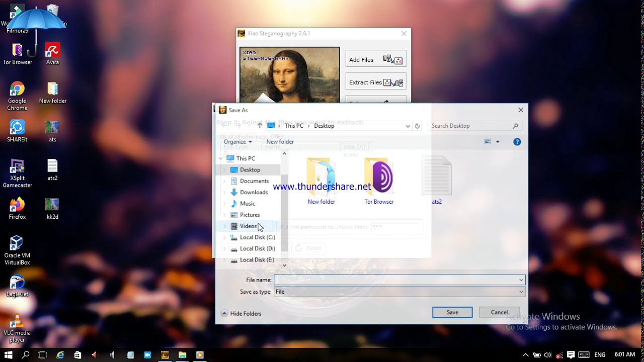Open the volume control in system tray
644x362 pixels.
tap(547, 355)
